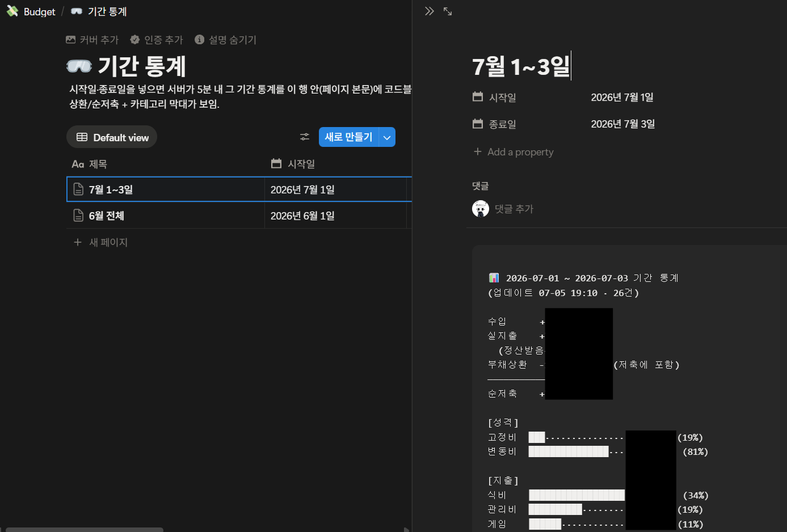787x532 pixels.
Task: Open 기간 통계 breadcrumb item
Action: (99, 11)
